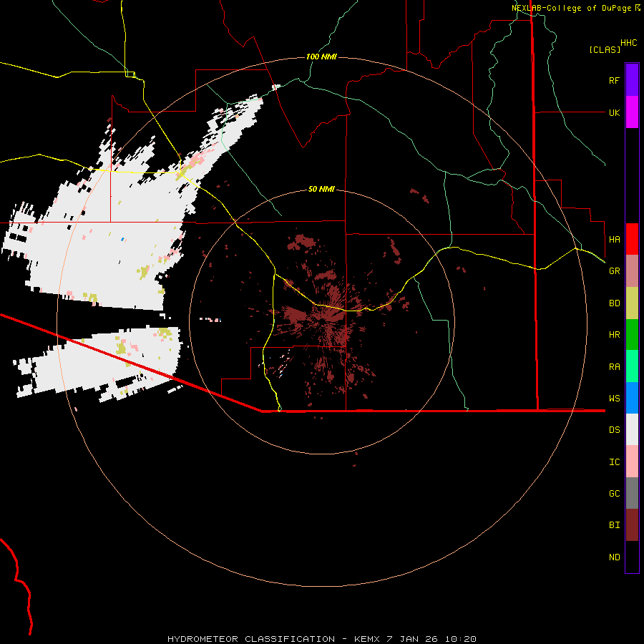Click the WS legend label
This screenshot has height=644, width=644.
pyautogui.click(x=614, y=398)
